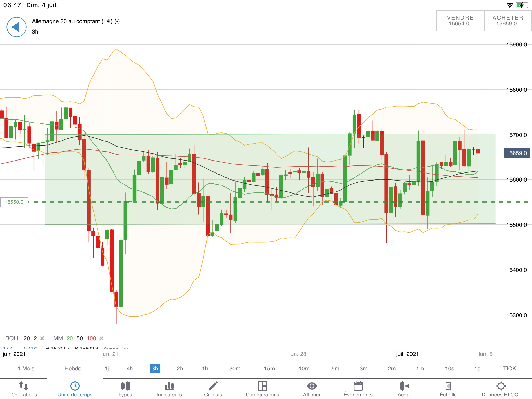Tap the blue back arrow button

click(16, 27)
